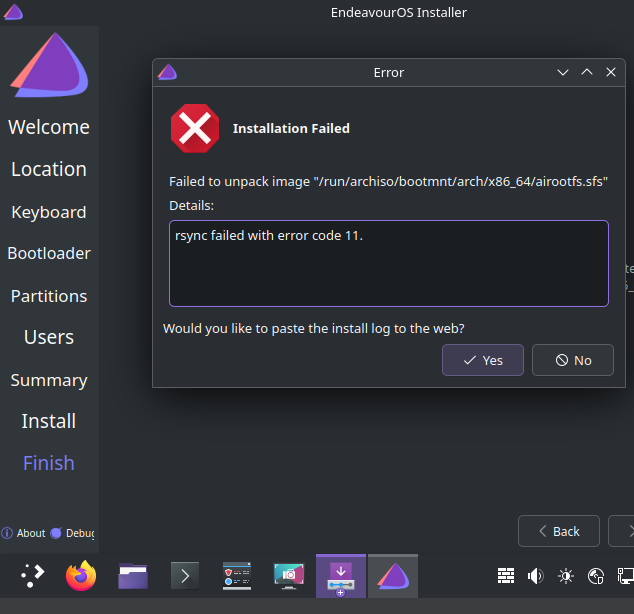Open the terminal from the taskbar
The height and width of the screenshot is (614, 634).
[185, 576]
